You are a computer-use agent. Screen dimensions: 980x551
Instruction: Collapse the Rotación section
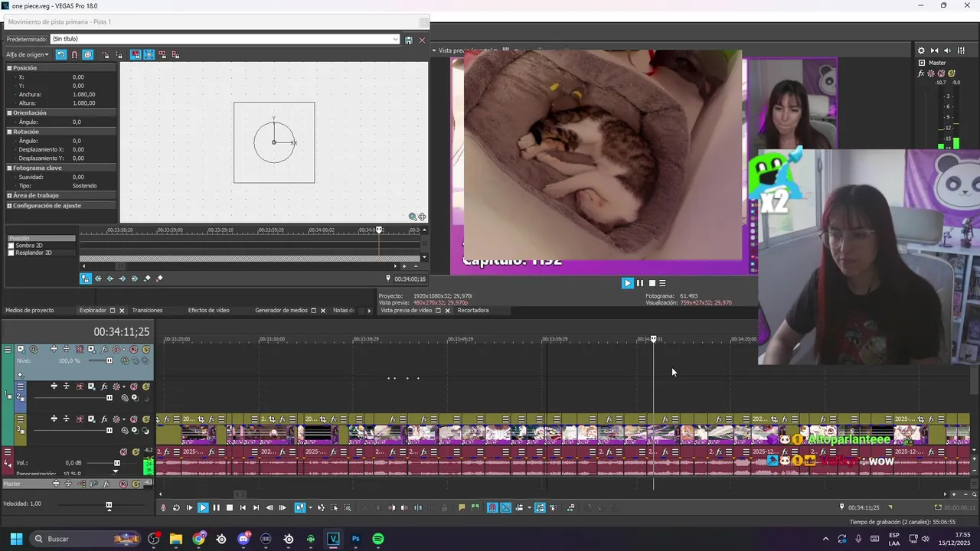tap(9, 132)
